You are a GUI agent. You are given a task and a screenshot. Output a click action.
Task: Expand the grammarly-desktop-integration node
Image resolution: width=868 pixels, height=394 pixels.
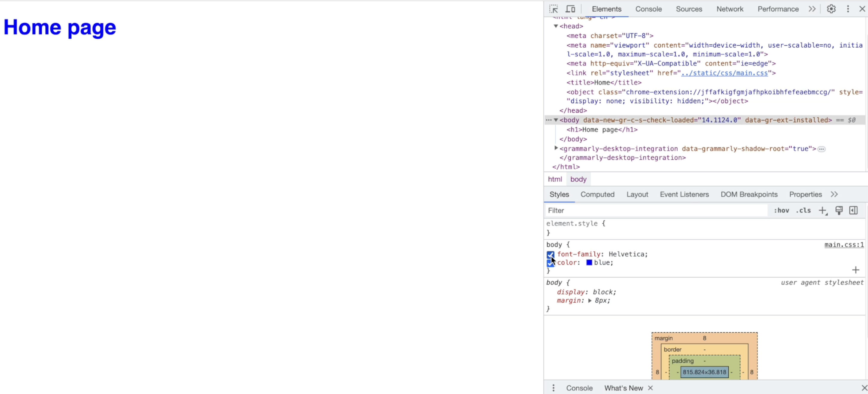click(556, 148)
